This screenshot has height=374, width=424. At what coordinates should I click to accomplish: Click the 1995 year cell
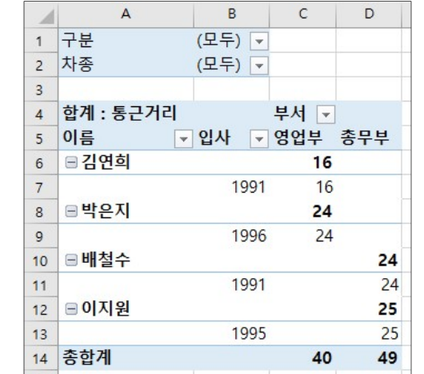(231, 334)
